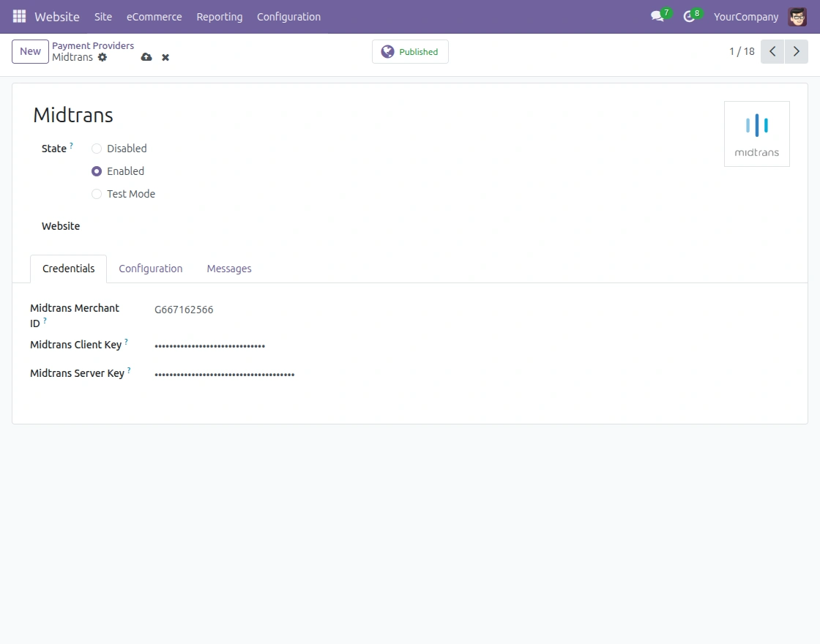This screenshot has width=820, height=644.
Task: Open the apps grid menu
Action: pos(18,16)
